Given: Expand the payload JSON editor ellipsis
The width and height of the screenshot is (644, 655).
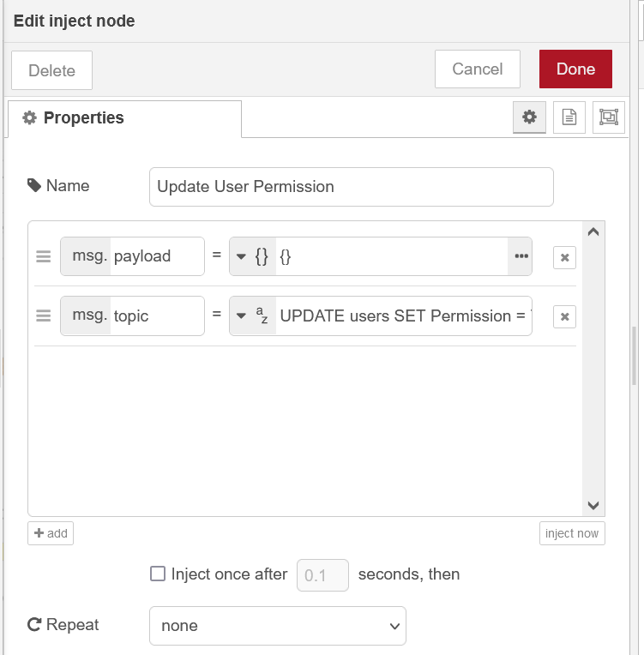Looking at the screenshot, I should tap(521, 256).
